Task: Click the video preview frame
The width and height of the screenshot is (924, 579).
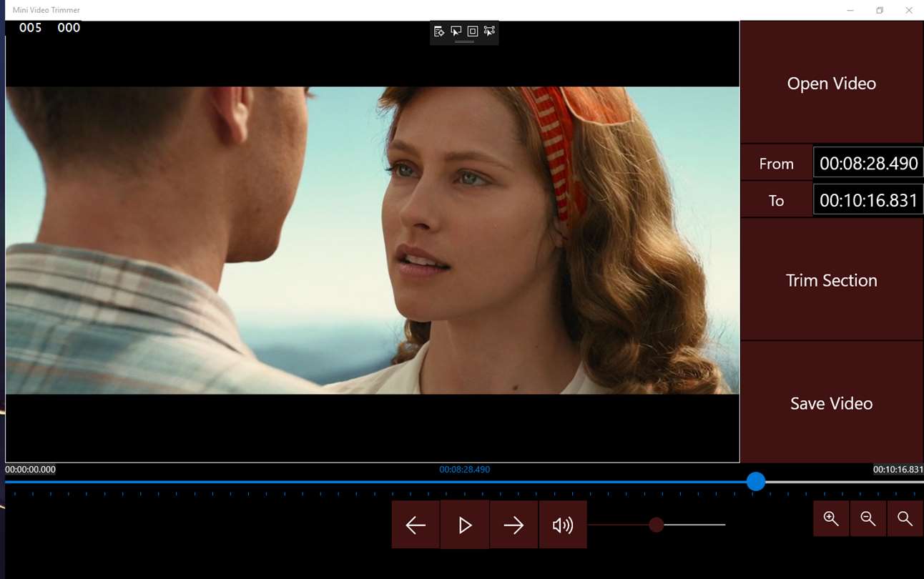Action: coord(373,241)
